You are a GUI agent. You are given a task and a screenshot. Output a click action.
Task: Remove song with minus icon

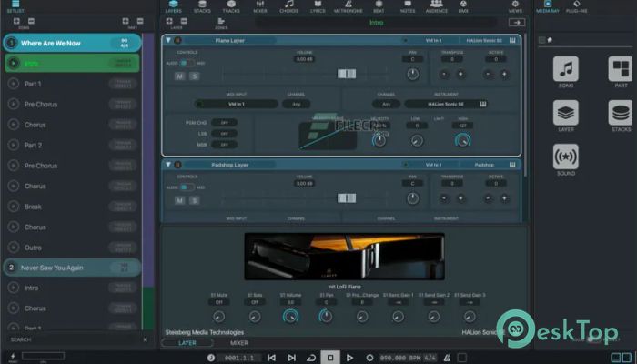pos(31,21)
